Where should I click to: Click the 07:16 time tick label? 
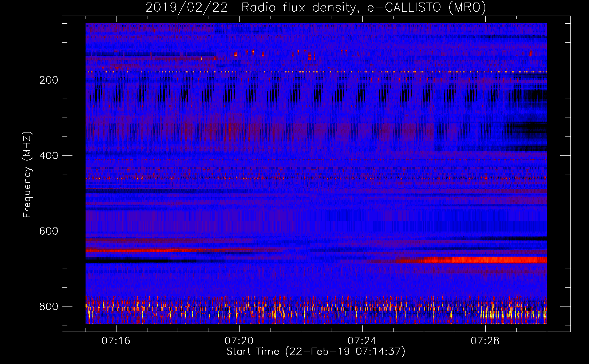pyautogui.click(x=116, y=341)
